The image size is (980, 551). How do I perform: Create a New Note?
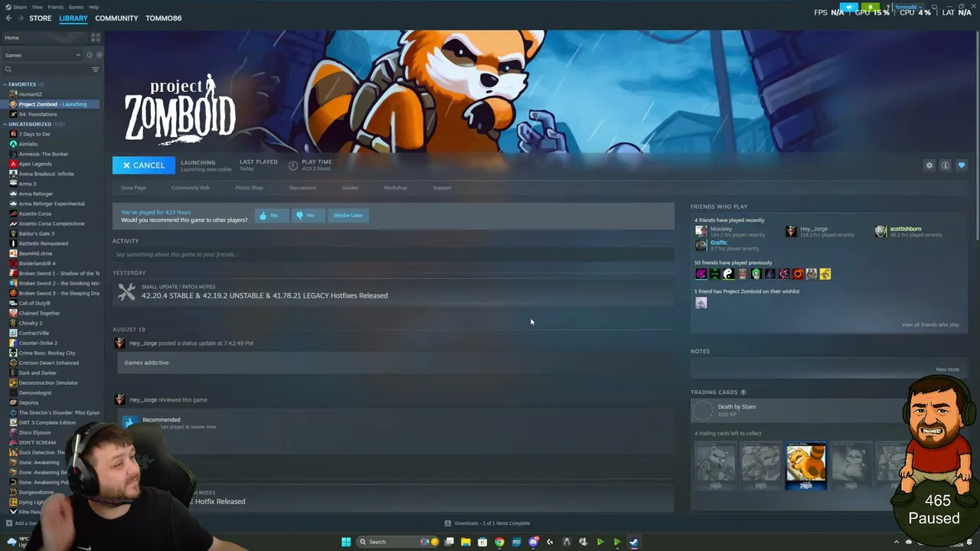tap(947, 370)
